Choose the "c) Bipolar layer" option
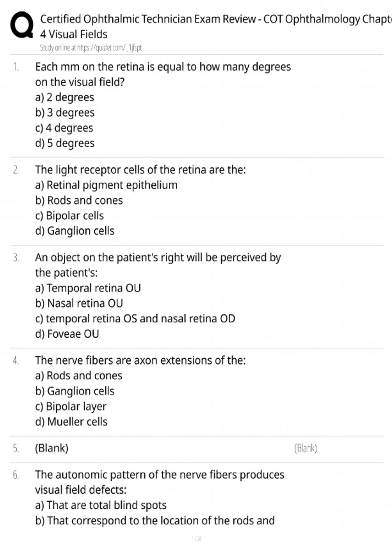This screenshot has height=556, width=392. (71, 407)
